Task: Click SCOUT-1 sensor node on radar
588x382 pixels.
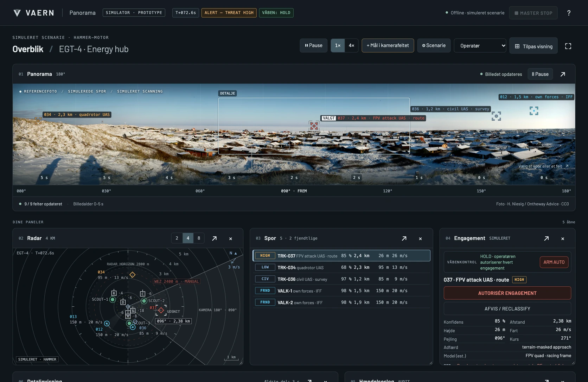Action: (113, 300)
